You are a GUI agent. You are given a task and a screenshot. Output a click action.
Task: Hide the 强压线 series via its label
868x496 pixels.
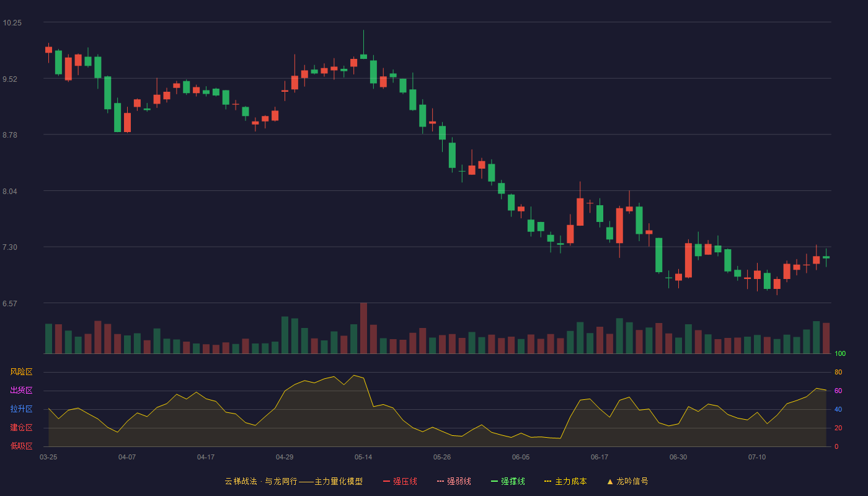point(405,481)
